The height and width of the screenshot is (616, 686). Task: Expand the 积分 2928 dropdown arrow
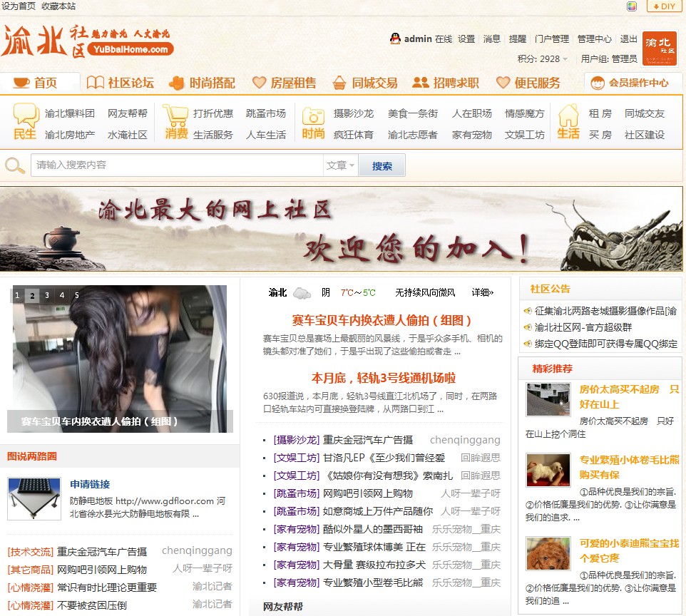click(x=565, y=59)
